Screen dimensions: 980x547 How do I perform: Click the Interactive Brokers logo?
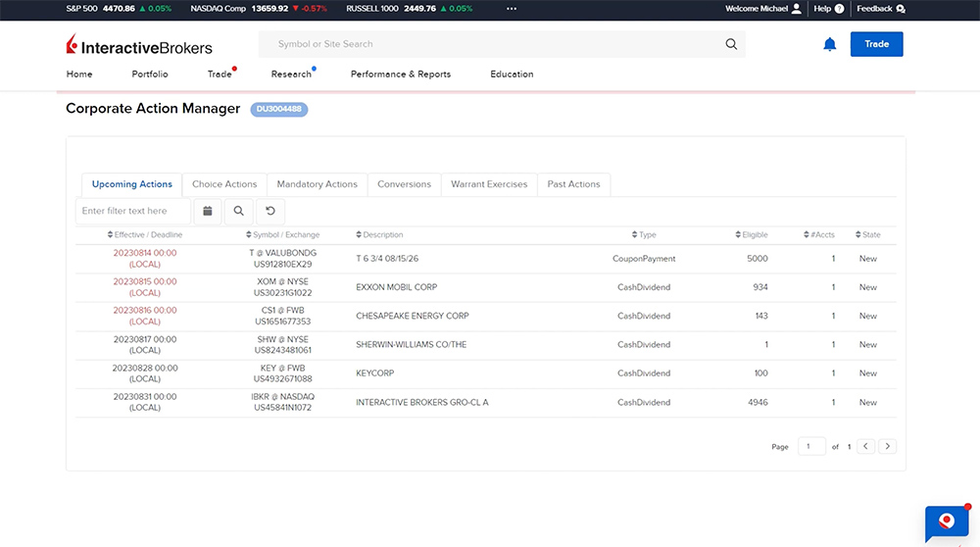(x=139, y=46)
